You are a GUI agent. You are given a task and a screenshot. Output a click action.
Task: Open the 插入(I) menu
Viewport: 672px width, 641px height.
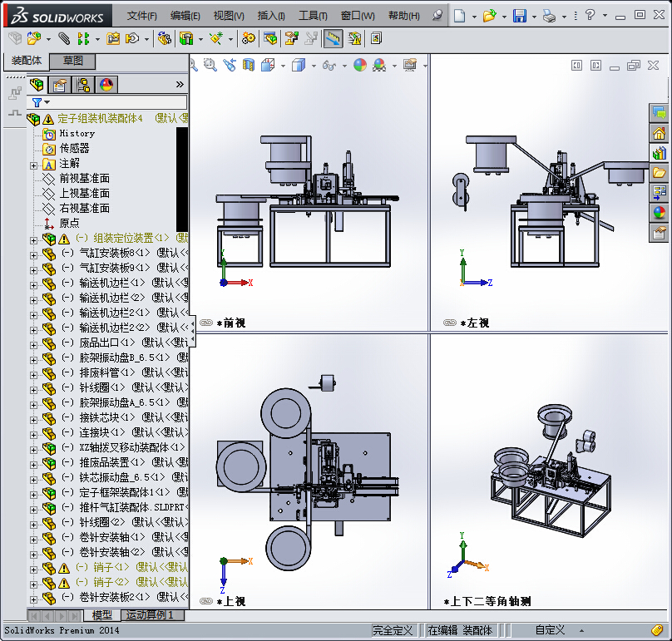tap(271, 16)
